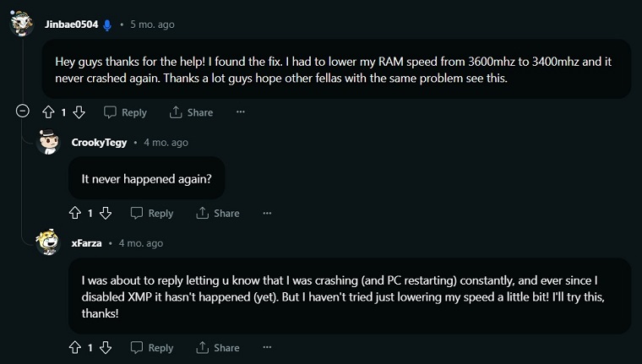The width and height of the screenshot is (642, 364).
Task: Downvote xFarza's comment about XMP
Action: (x=106, y=347)
